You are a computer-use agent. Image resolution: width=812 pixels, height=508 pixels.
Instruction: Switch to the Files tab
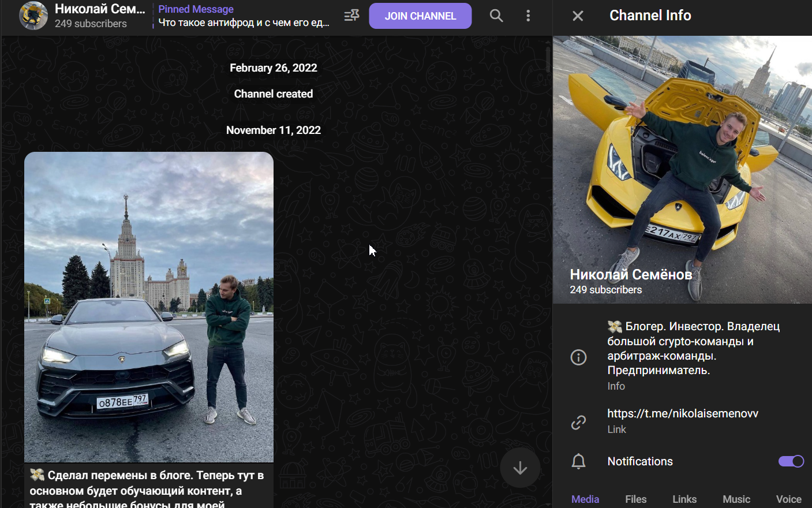[x=635, y=499]
